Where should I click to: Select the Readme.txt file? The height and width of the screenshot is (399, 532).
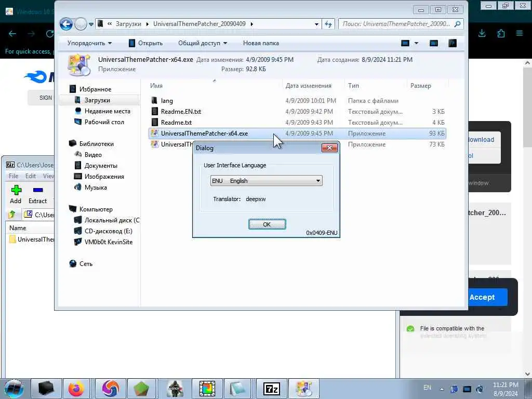tap(297, 122)
